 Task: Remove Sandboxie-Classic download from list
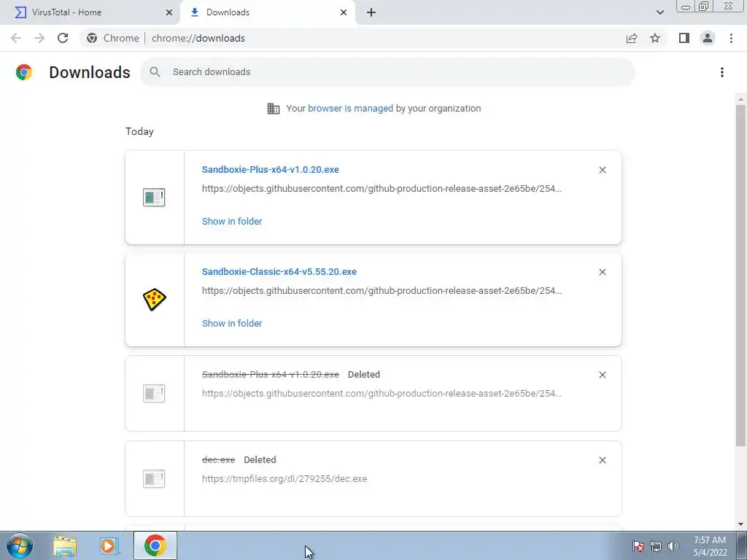[602, 272]
